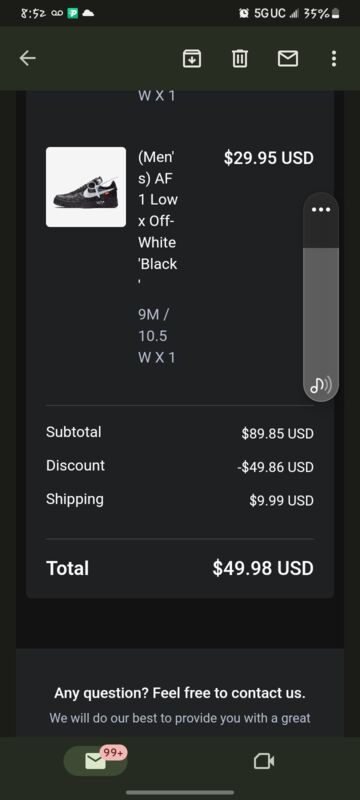The height and width of the screenshot is (800, 360).
Task: Open the three-dot overflow menu
Action: click(333, 59)
